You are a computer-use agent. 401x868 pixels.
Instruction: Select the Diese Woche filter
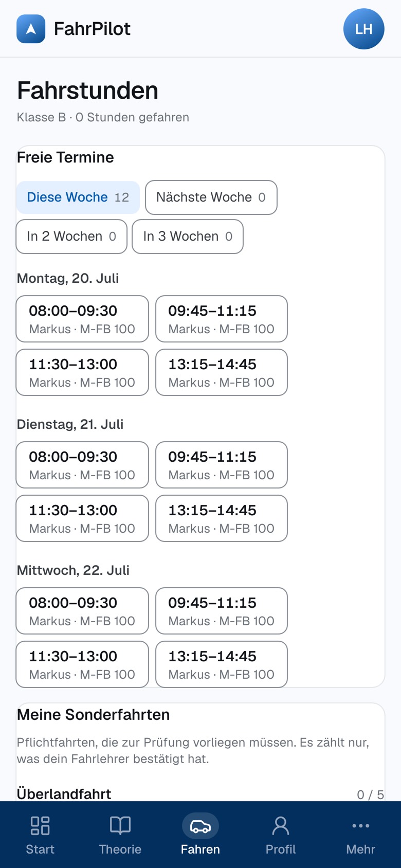coord(78,197)
